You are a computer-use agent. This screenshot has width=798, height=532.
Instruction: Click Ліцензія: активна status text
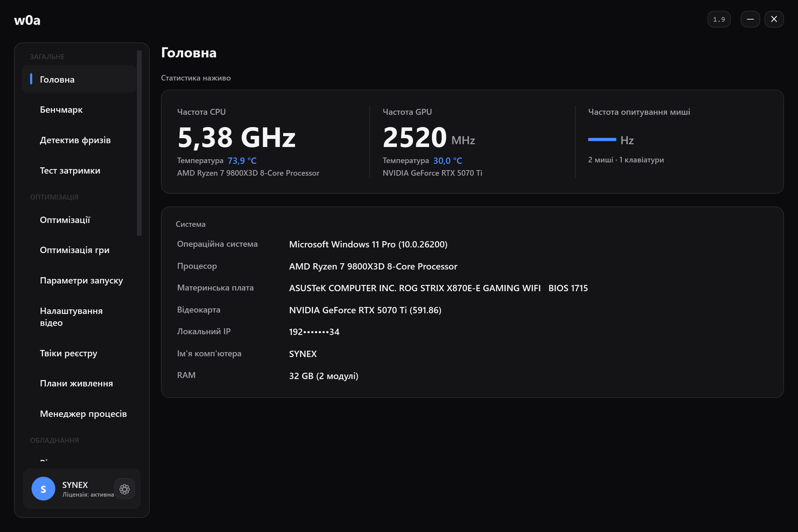coord(88,495)
